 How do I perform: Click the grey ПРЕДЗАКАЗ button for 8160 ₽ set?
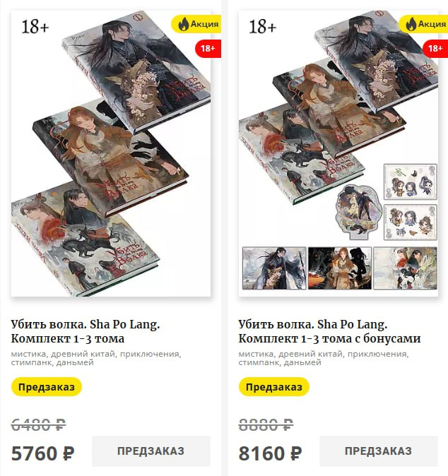click(379, 451)
